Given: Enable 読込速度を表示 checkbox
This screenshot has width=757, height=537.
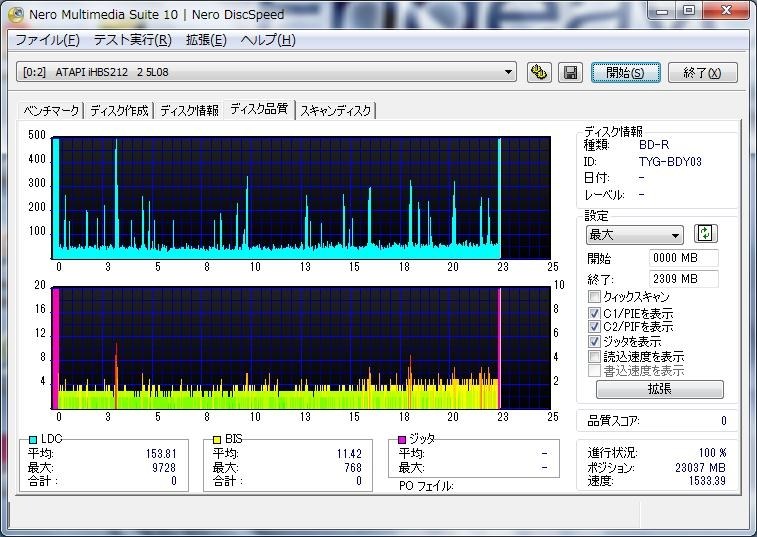Looking at the screenshot, I should [594, 356].
